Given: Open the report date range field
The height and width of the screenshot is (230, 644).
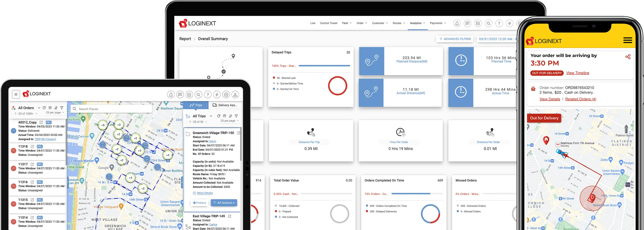Looking at the screenshot, I should [497, 39].
